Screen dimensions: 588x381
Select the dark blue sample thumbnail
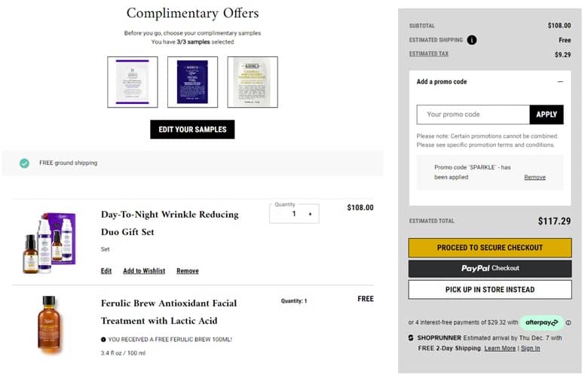192,81
